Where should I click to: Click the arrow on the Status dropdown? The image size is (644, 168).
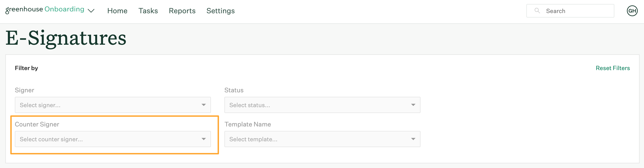413,105
